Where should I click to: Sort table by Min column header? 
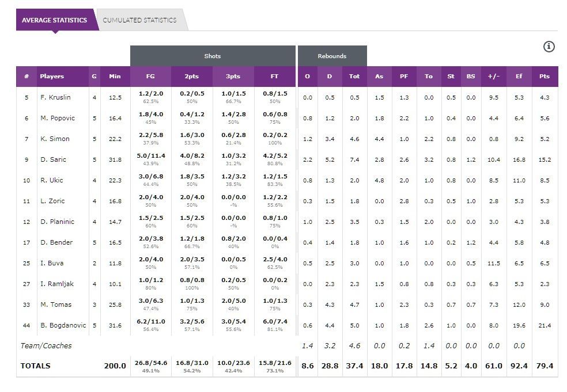pyautogui.click(x=115, y=77)
